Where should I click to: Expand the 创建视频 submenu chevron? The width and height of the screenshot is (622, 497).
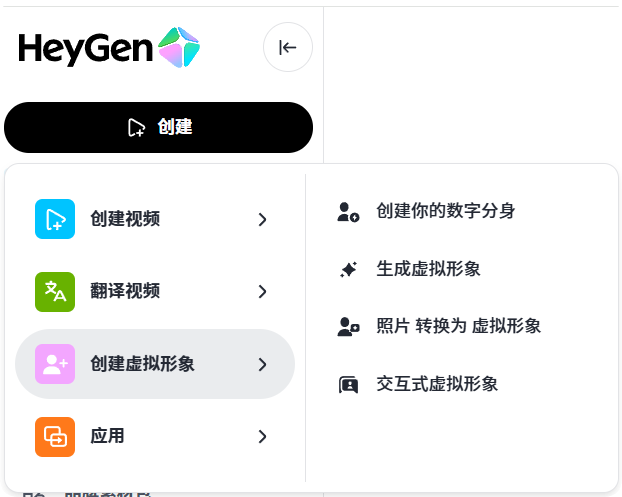coord(262,219)
